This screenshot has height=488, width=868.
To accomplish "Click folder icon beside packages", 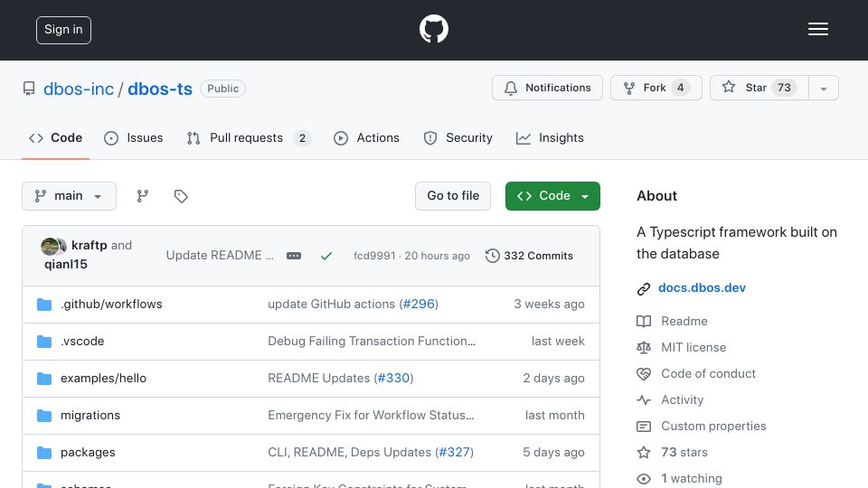I will [44, 453].
